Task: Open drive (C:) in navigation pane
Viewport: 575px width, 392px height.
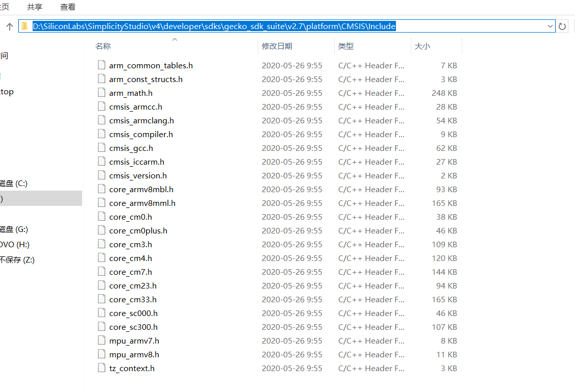Action: 14,183
